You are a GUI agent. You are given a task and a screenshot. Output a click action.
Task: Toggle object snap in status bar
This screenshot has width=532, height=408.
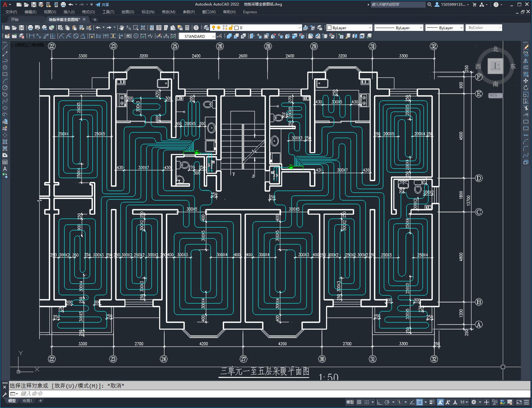point(420,402)
